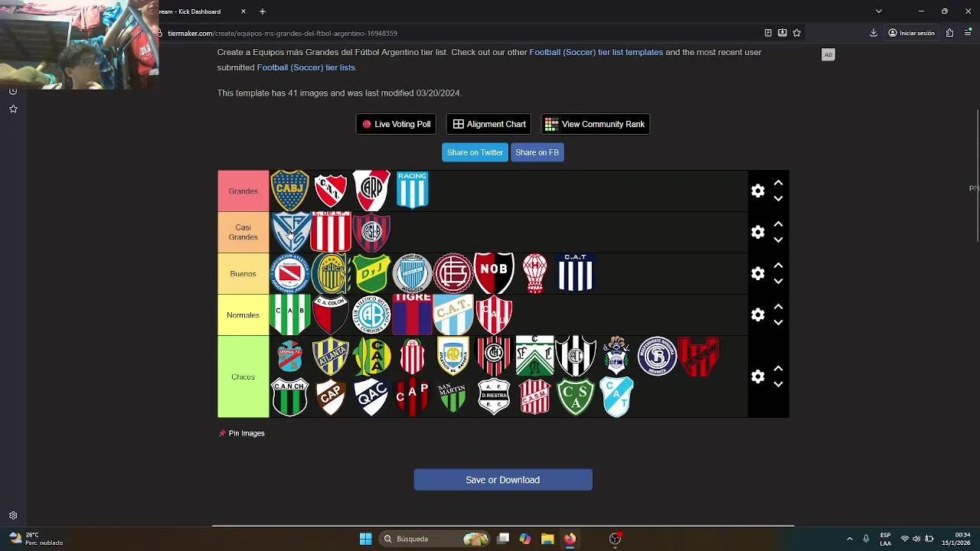The height and width of the screenshot is (551, 980).
Task: Move Grandes row up with arrow
Action: click(778, 183)
